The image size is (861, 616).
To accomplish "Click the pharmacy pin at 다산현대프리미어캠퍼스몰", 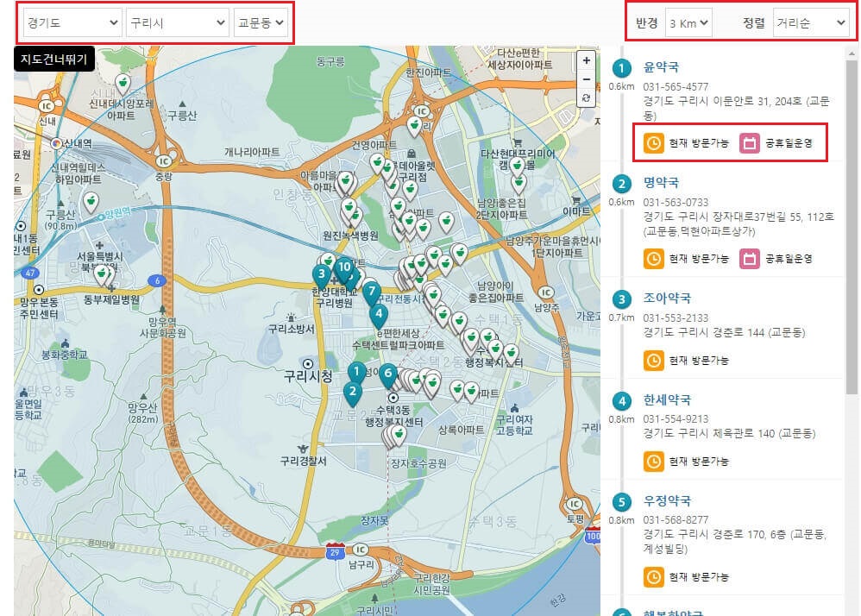I will pyautogui.click(x=518, y=167).
